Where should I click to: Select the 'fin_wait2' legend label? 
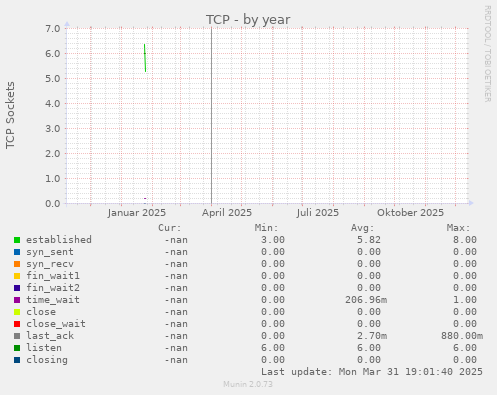coord(53,288)
